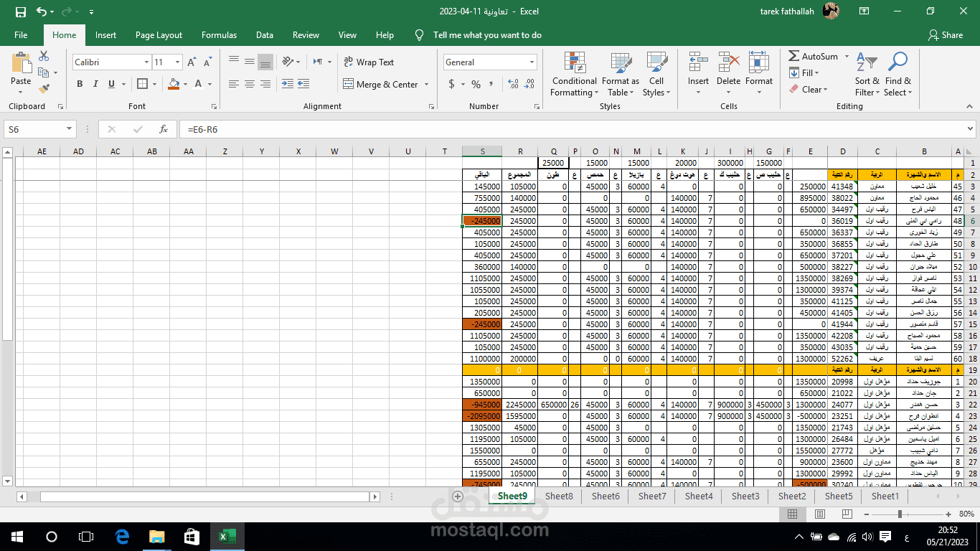Switch to the Data tab
Screen dimensions: 980x551
pos(265,35)
